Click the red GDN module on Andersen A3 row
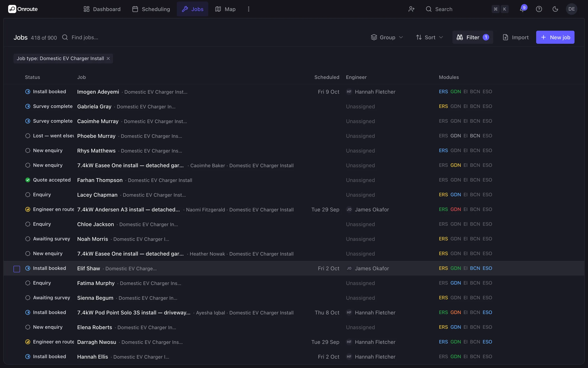The width and height of the screenshot is (588, 368). coord(456,209)
